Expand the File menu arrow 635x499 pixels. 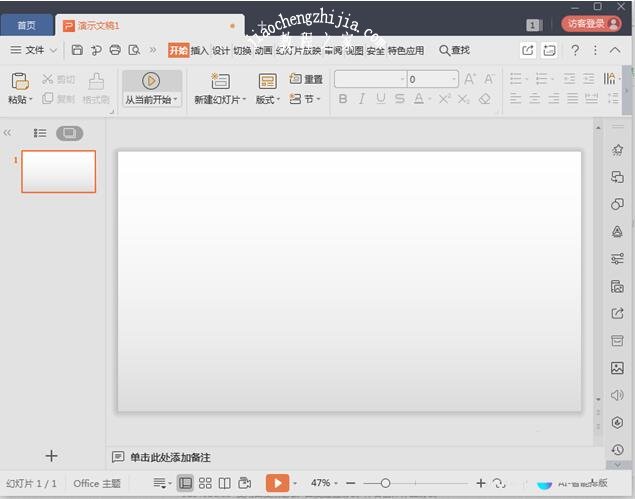[53, 50]
